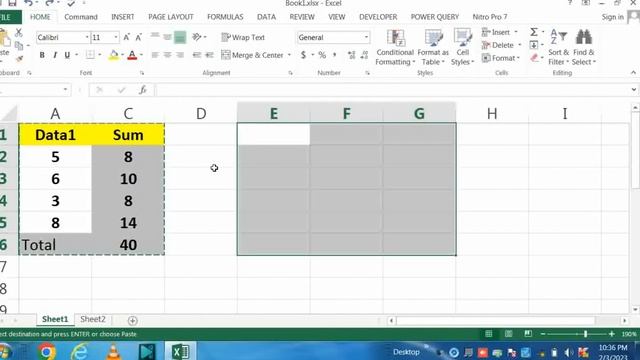Expand the formula bar

pos(633,90)
